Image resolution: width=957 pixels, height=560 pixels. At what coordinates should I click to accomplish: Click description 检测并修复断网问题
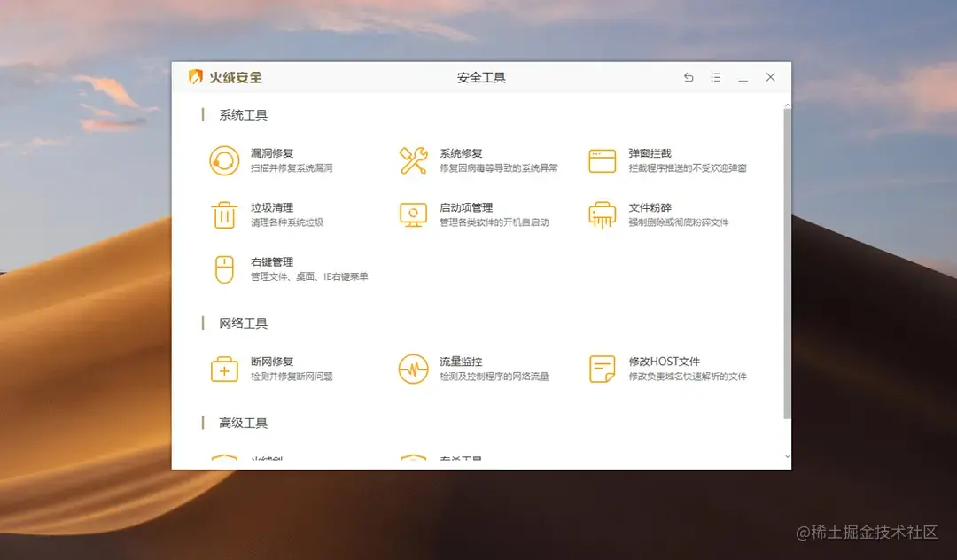click(x=292, y=377)
